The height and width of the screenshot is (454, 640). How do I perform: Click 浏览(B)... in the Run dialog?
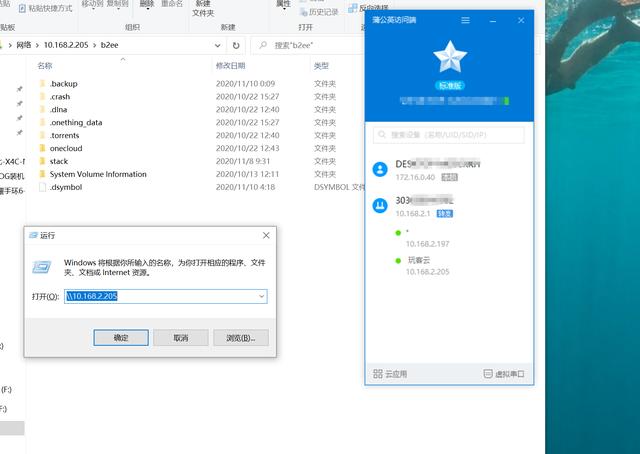point(241,338)
